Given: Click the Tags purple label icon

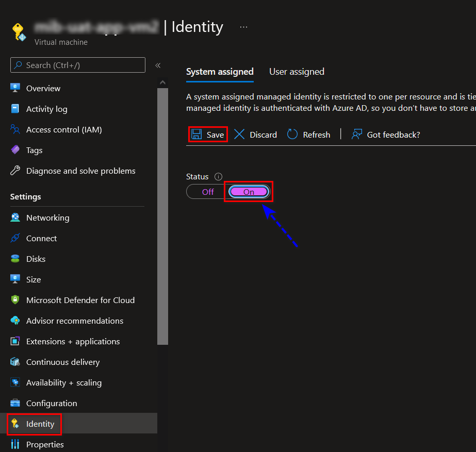Looking at the screenshot, I should pos(15,150).
